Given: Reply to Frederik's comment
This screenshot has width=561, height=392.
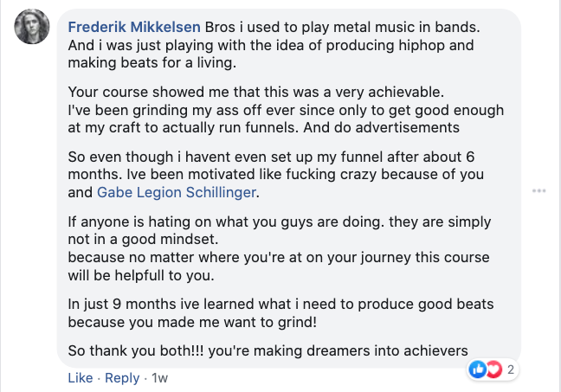Looking at the screenshot, I should (122, 378).
